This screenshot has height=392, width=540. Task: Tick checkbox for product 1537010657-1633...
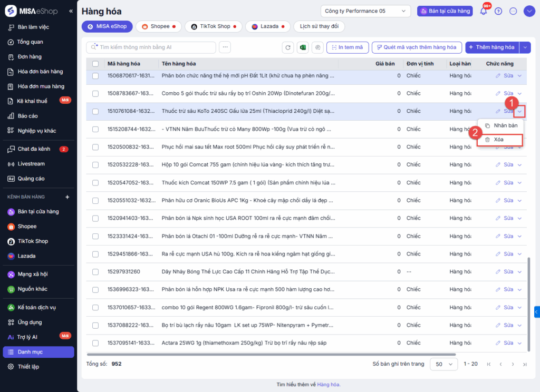tap(95, 307)
